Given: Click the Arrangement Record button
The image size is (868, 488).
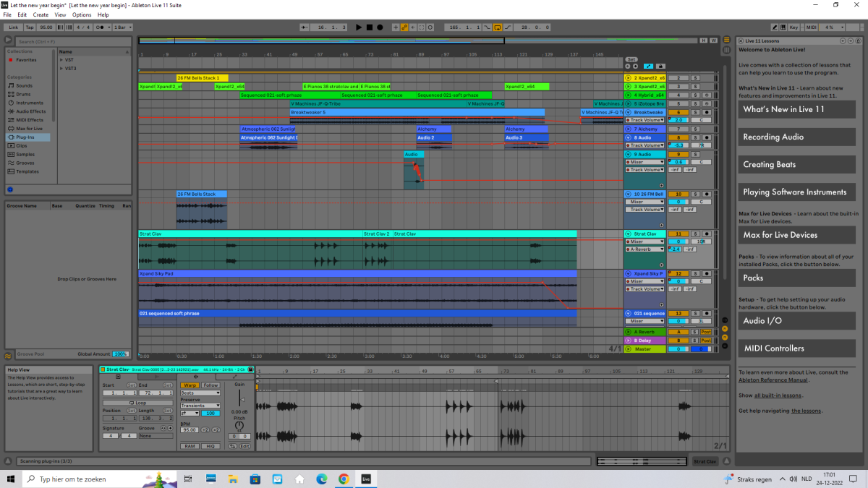Looking at the screenshot, I should (x=380, y=27).
